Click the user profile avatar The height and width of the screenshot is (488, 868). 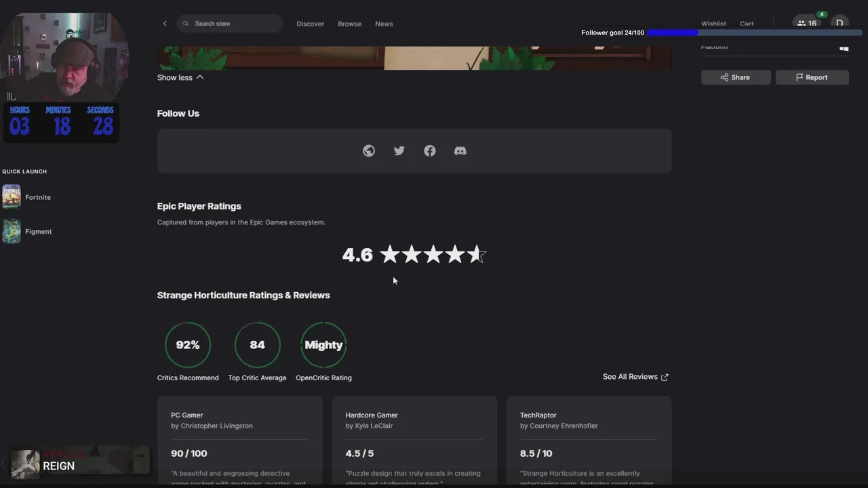tap(840, 23)
